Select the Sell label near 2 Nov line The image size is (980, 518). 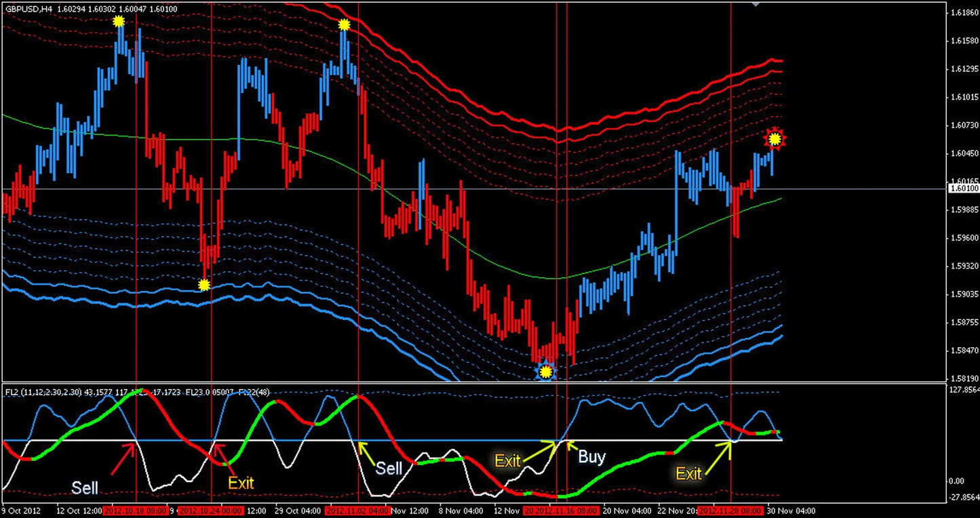[x=389, y=468]
